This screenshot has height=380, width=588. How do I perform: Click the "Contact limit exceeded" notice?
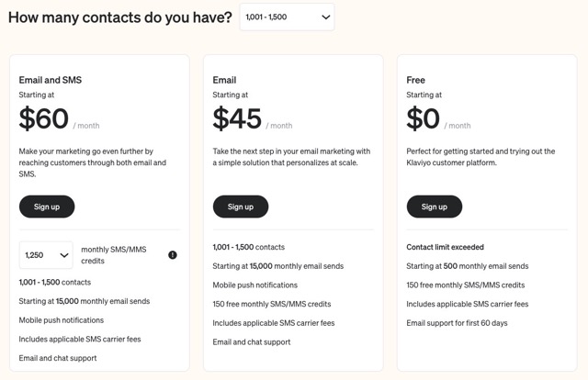(445, 247)
